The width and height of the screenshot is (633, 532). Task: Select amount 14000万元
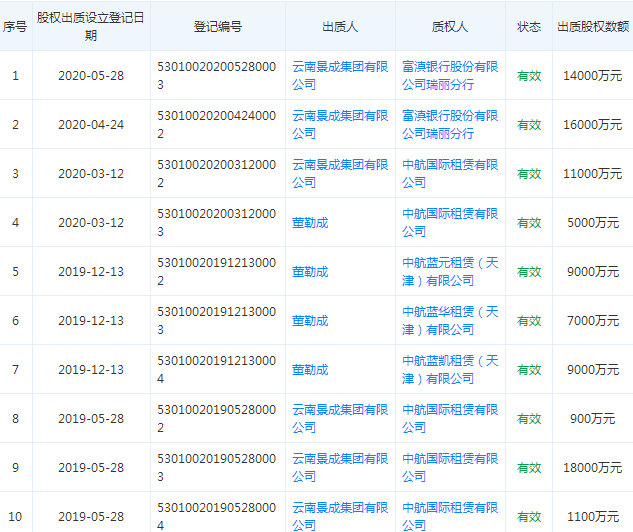click(592, 75)
